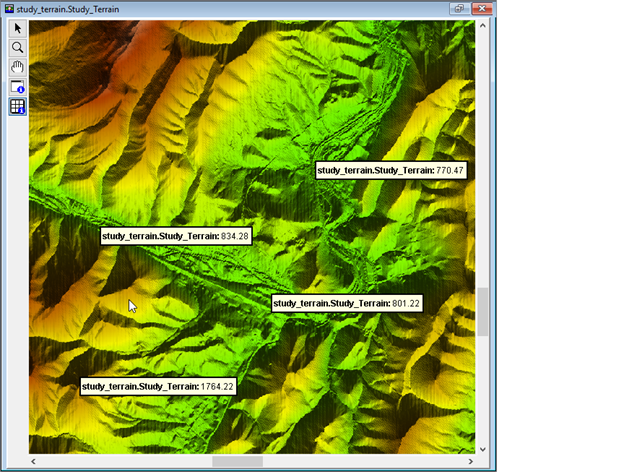Click vertical scrollbar down arrow
The height and width of the screenshot is (472, 624).
coord(483,449)
